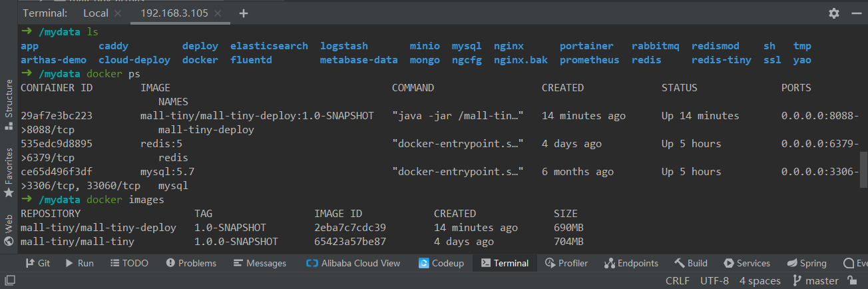Open the Profiler tool window
Image resolution: width=868 pixels, height=289 pixels.
click(x=566, y=263)
